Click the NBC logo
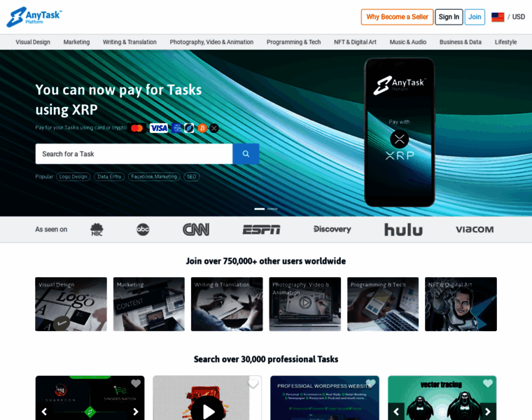The height and width of the screenshot is (420, 532). (x=97, y=230)
